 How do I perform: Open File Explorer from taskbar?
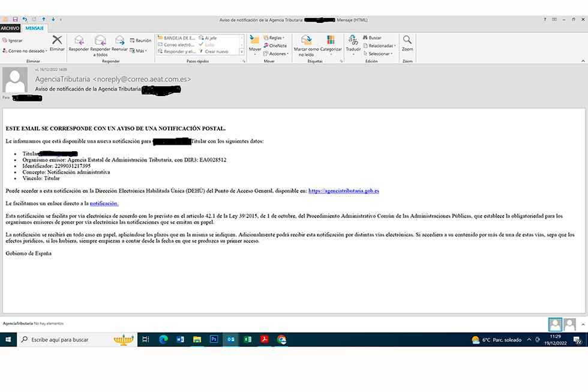click(197, 340)
